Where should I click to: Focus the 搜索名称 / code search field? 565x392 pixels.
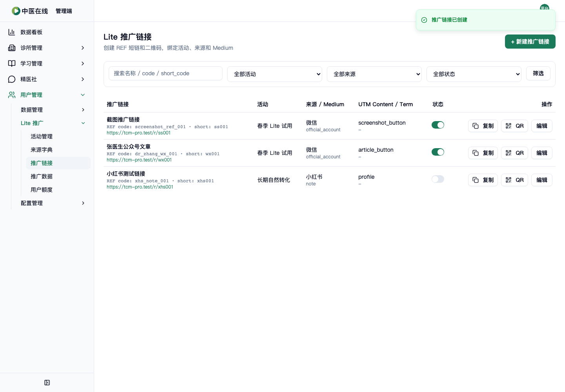166,73
